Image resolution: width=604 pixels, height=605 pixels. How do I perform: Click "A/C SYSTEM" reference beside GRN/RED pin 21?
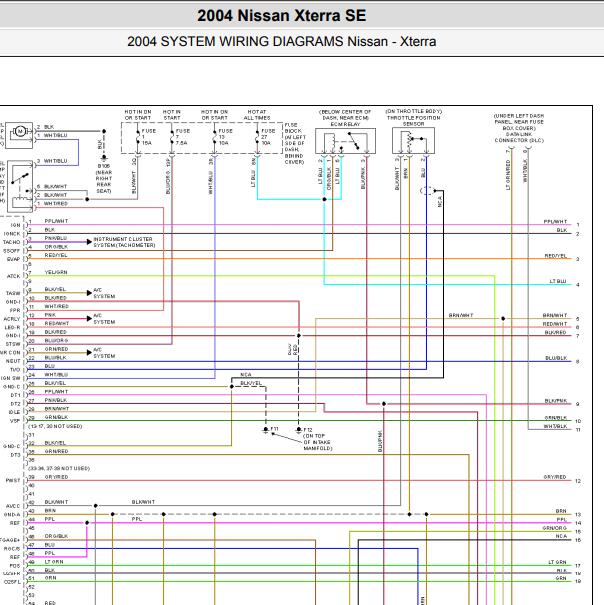[104, 353]
